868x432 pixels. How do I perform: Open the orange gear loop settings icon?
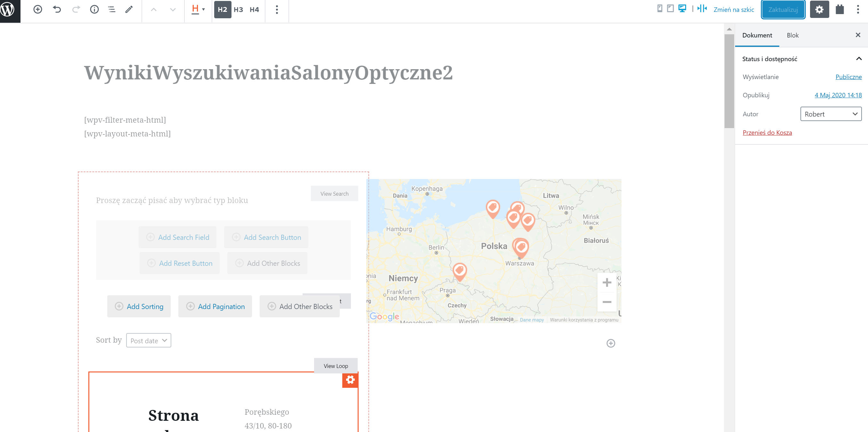pyautogui.click(x=350, y=380)
